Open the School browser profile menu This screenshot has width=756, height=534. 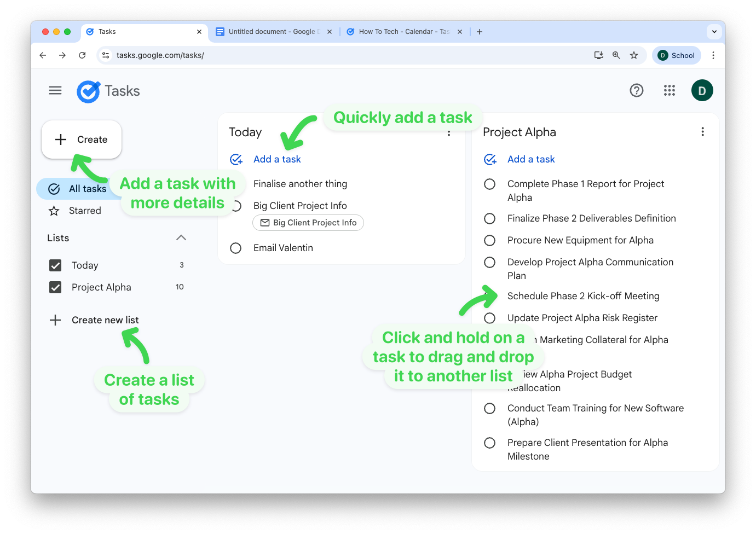coord(676,55)
